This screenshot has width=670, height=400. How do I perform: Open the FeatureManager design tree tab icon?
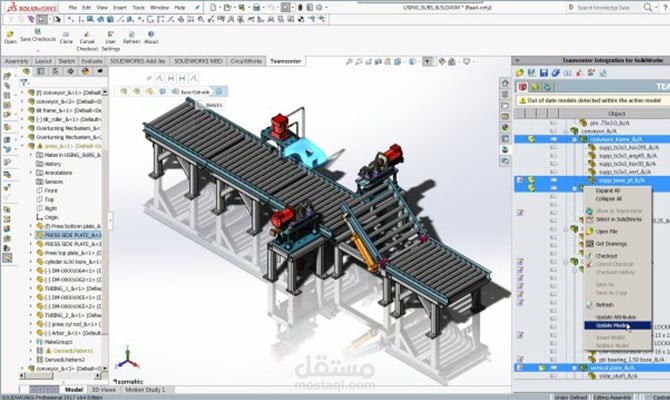26,71
